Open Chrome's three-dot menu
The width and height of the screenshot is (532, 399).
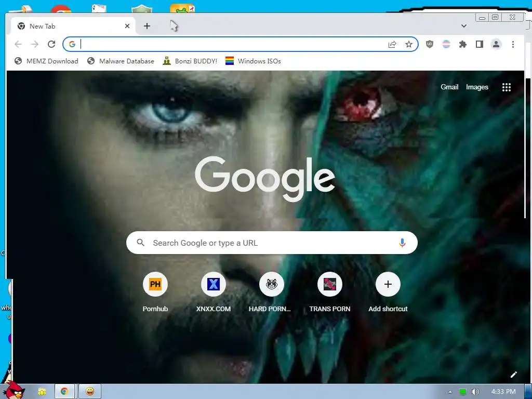point(513,44)
